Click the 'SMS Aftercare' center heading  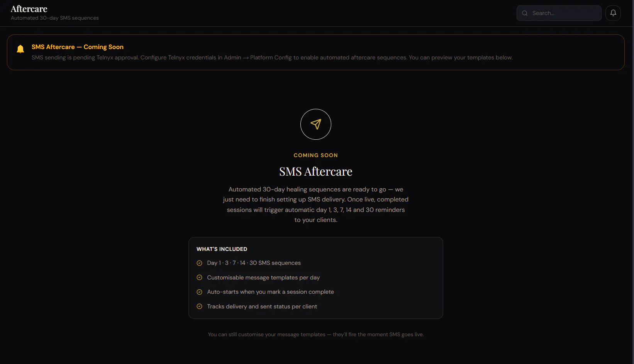[x=316, y=171]
